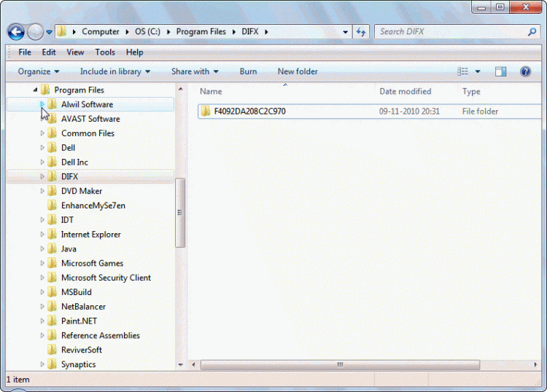Click Program Files in the address breadcrumb

point(201,32)
